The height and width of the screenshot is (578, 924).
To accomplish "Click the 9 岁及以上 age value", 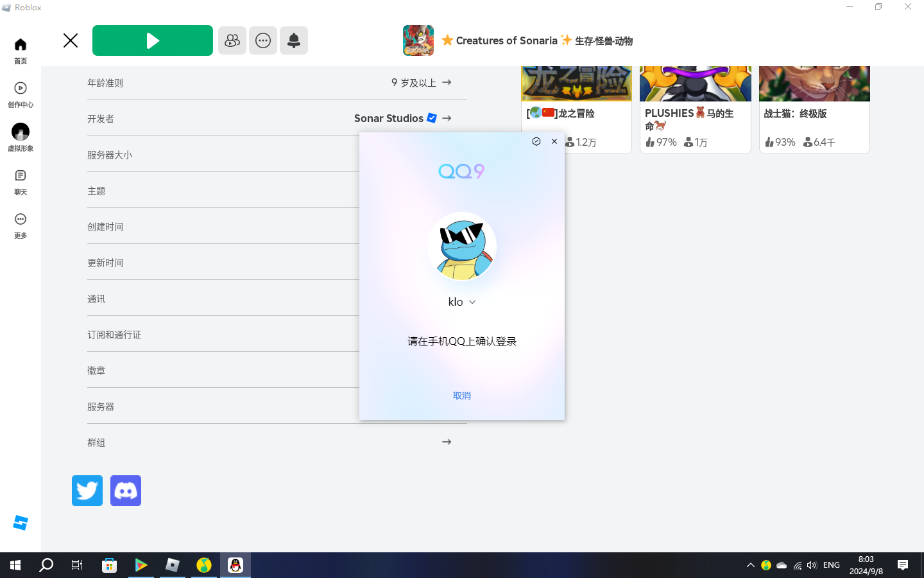I will pyautogui.click(x=414, y=82).
